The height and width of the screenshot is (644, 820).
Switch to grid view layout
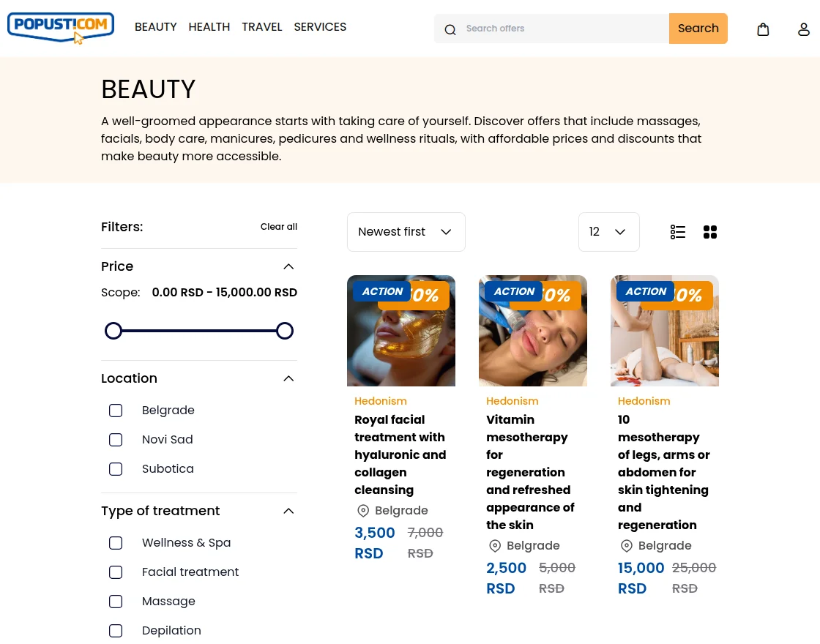(710, 232)
